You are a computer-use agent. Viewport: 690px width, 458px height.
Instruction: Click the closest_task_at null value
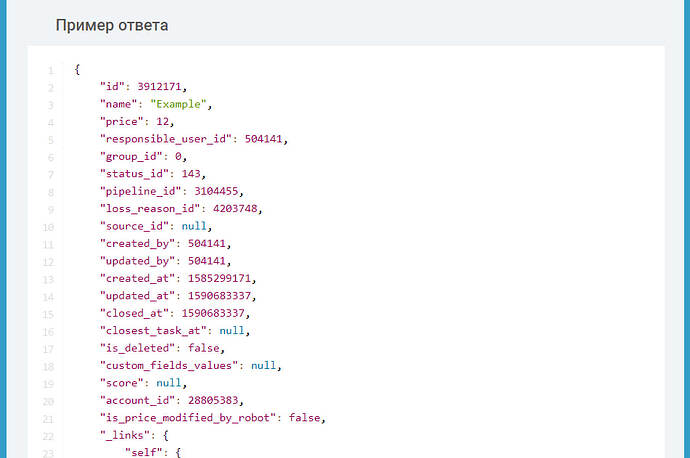coord(232,331)
